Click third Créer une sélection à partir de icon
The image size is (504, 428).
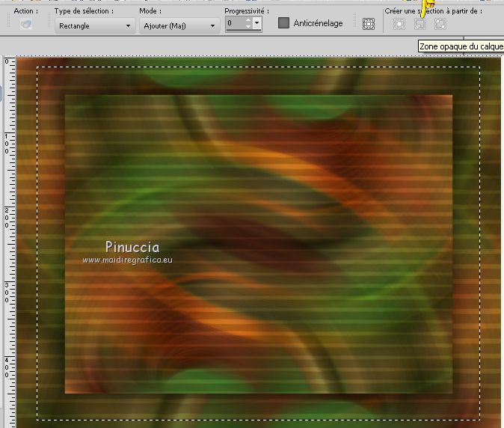point(440,24)
